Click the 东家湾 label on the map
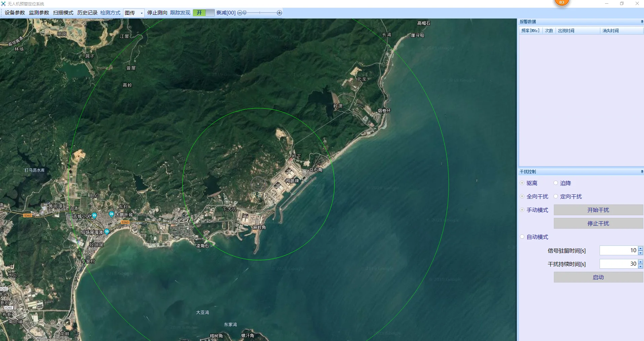The height and width of the screenshot is (341, 644). (x=230, y=325)
